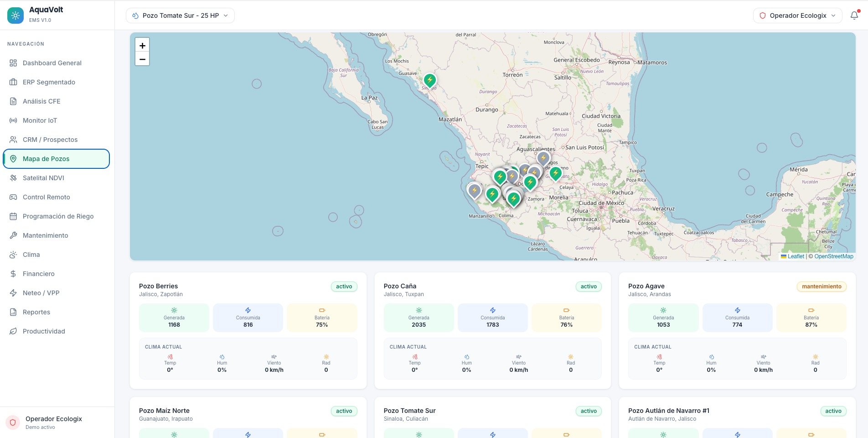Screen dimensions: 868x438
Task: Click the Consumida bolt icon in Pozo Berries
Action: coord(248,310)
